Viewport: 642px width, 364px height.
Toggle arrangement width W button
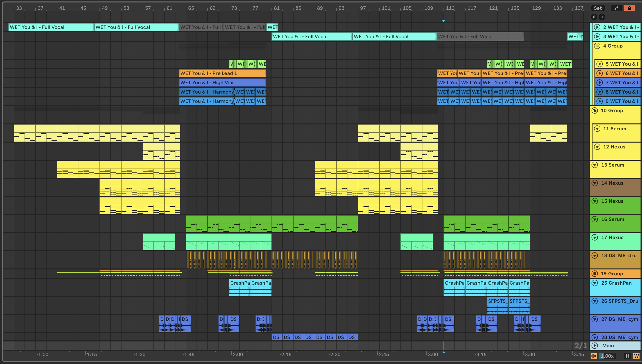636,356
